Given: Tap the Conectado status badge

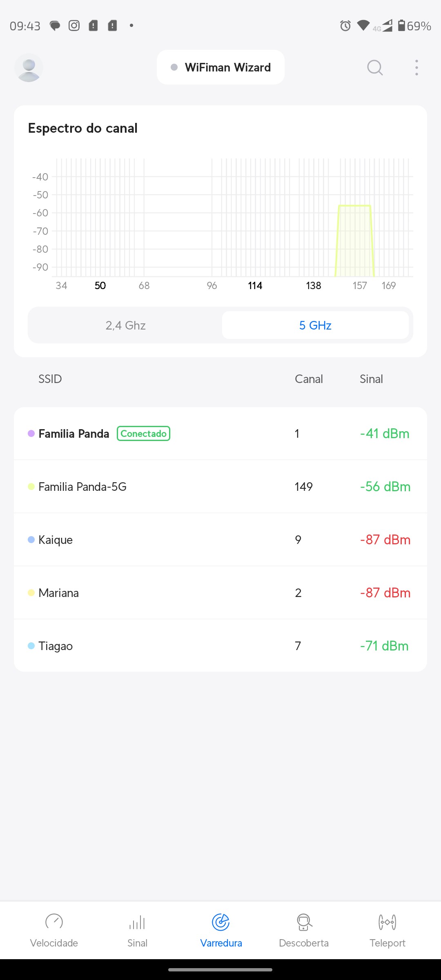Looking at the screenshot, I should click(x=143, y=434).
